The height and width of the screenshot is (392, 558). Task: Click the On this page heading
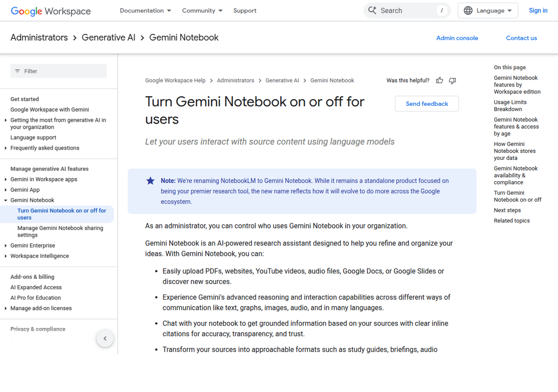(x=510, y=67)
